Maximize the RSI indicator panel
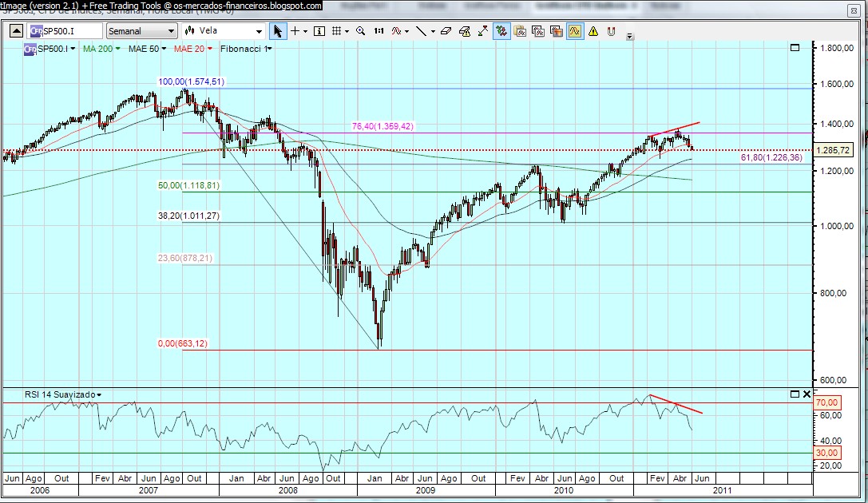This screenshot has width=868, height=503. pos(795,394)
